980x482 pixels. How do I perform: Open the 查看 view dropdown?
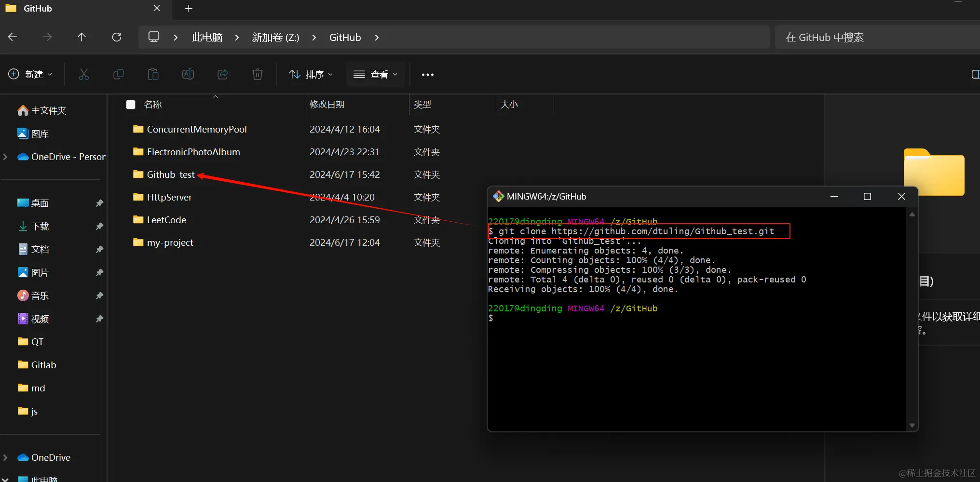point(376,74)
